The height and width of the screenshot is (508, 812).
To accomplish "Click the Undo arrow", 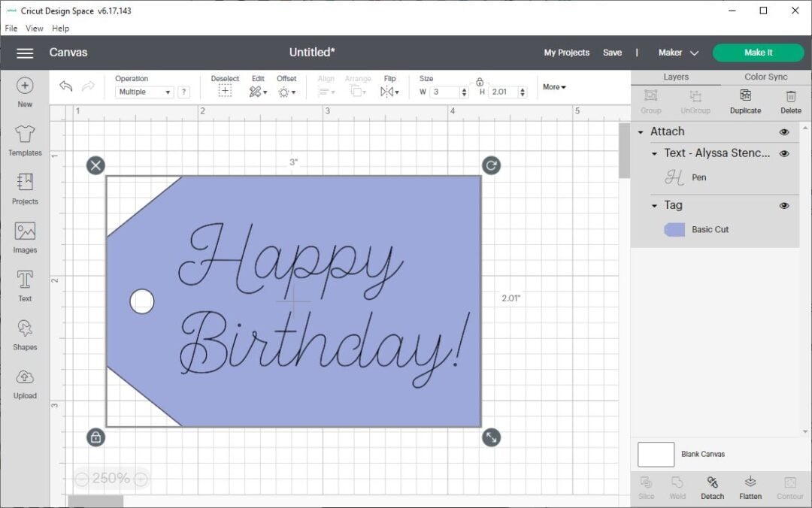I will [x=65, y=86].
